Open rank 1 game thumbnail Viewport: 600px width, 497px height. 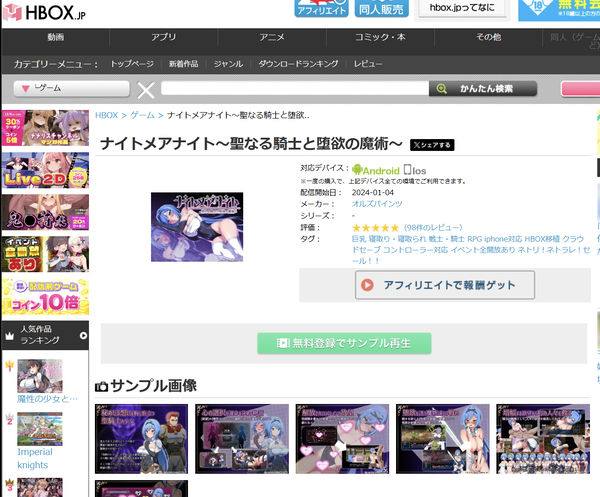(40, 376)
